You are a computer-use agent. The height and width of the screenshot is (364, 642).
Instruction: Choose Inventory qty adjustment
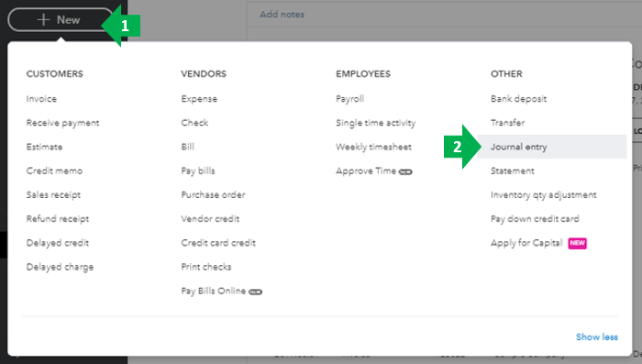(543, 195)
